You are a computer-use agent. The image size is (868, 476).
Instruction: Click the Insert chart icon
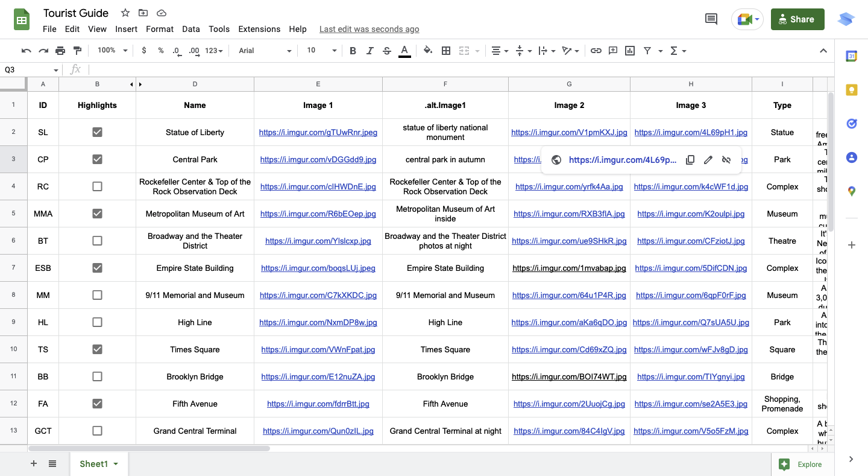(630, 51)
